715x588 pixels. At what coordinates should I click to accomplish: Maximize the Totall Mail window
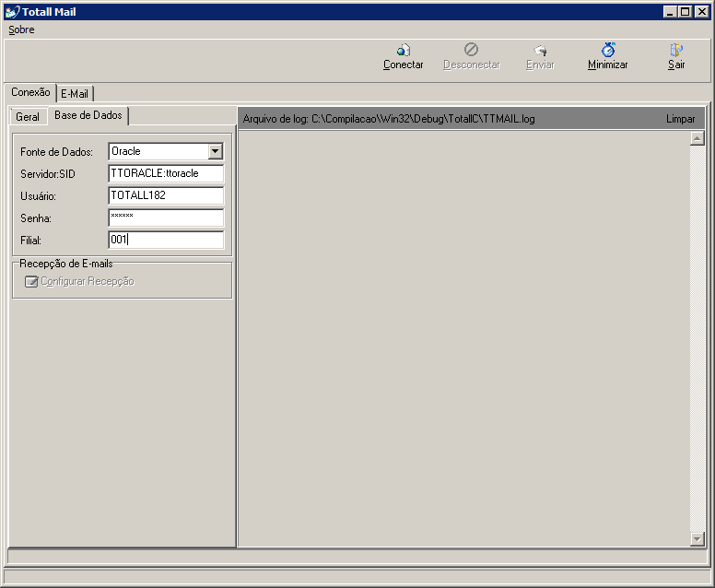(x=685, y=12)
